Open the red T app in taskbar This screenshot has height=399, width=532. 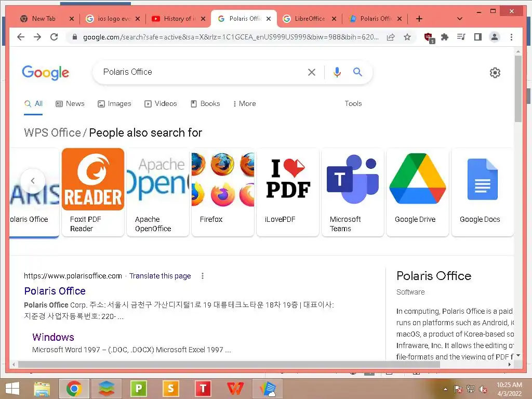pyautogui.click(x=203, y=389)
